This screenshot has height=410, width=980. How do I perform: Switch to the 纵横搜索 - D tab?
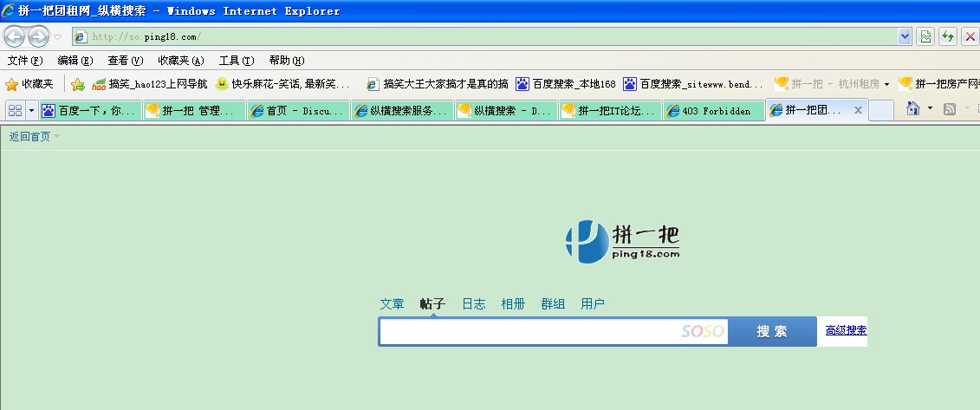(506, 111)
